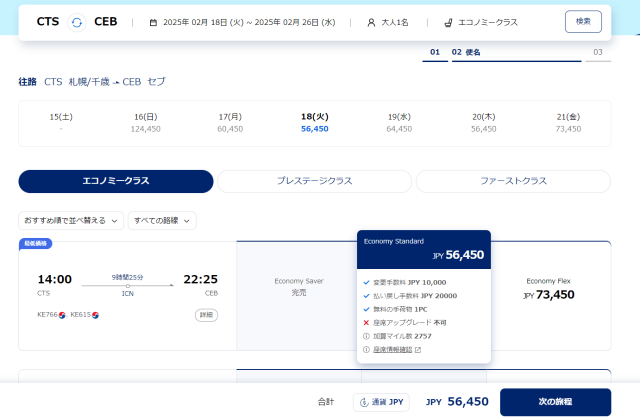This screenshot has height=419, width=640.
Task: Click the info icon beside 加算マイル数
Action: tap(366, 337)
